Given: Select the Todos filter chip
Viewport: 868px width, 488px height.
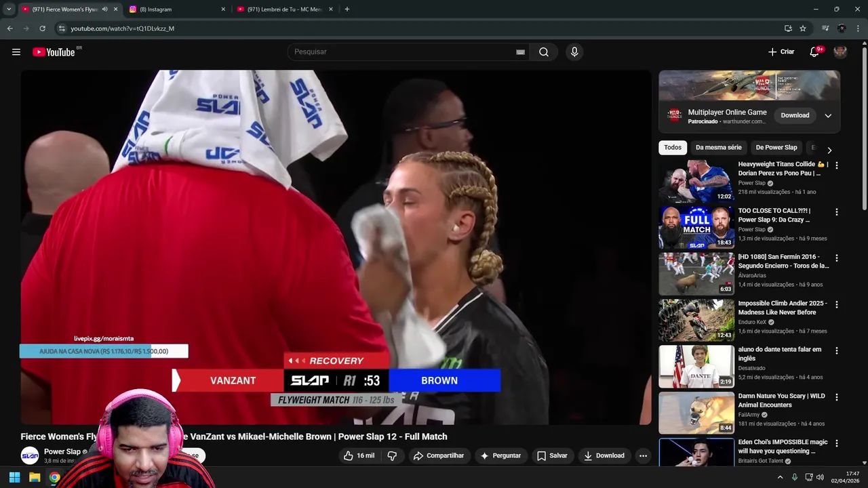Looking at the screenshot, I should [673, 148].
